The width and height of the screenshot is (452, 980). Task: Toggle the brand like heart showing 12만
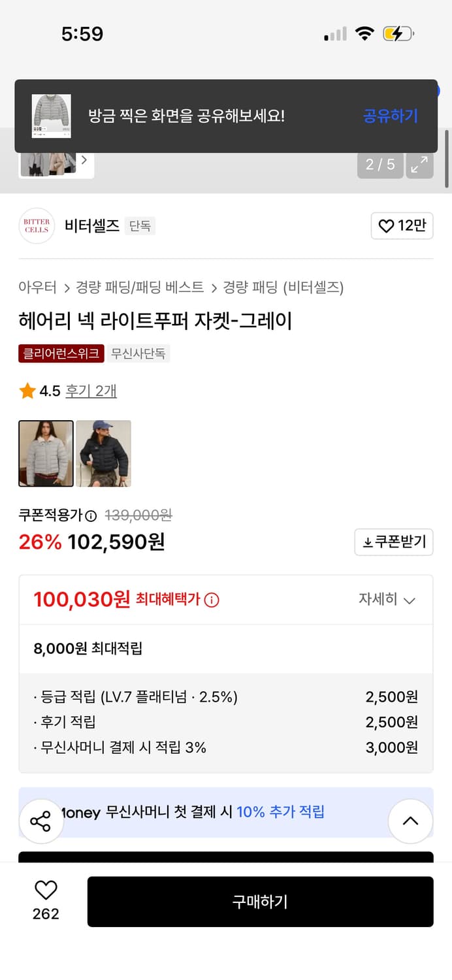coord(401,225)
